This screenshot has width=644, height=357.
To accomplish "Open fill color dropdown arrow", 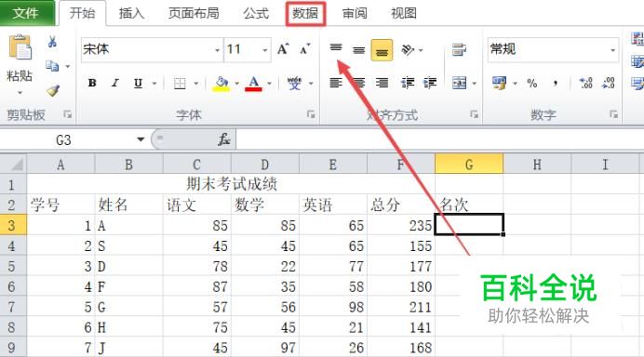I will (237, 84).
